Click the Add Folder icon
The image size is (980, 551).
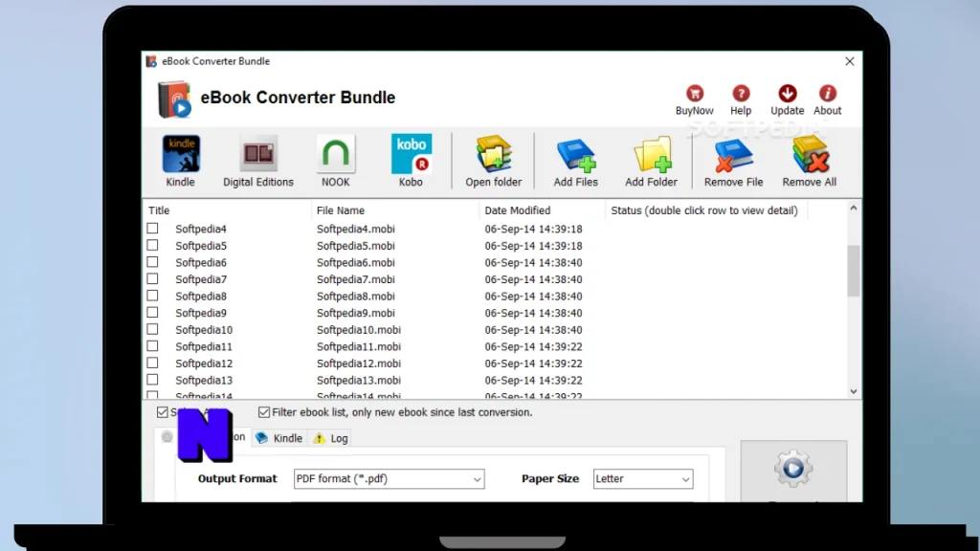pos(651,155)
